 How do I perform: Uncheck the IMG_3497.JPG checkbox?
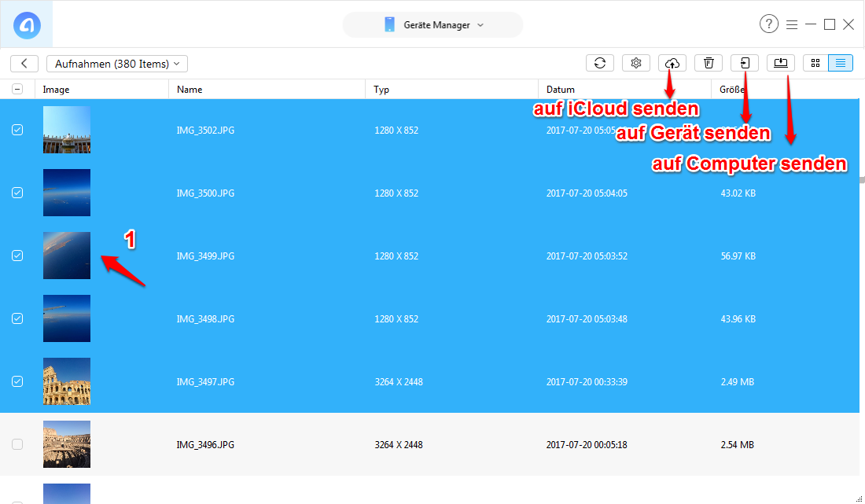(17, 381)
